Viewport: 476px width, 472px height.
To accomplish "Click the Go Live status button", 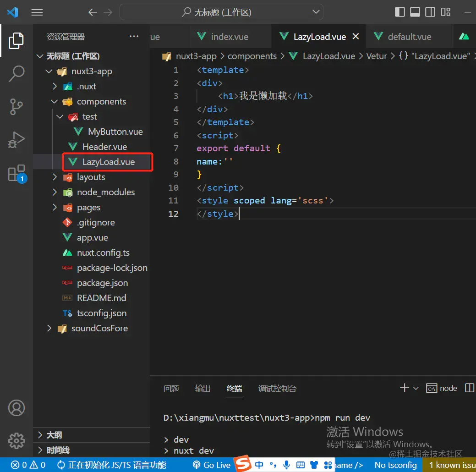I will (212, 465).
